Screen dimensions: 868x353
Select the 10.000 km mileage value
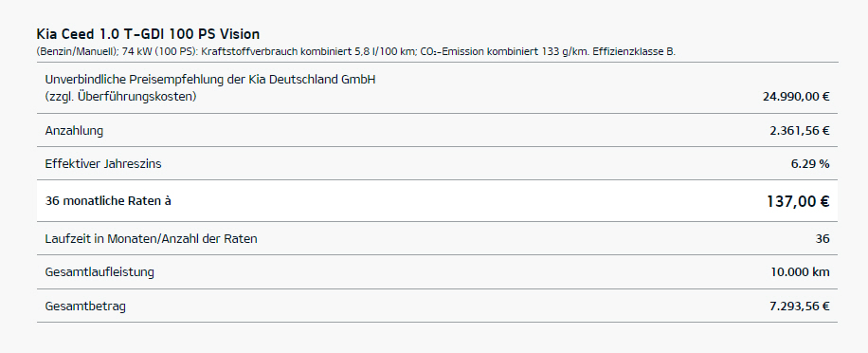point(800,272)
